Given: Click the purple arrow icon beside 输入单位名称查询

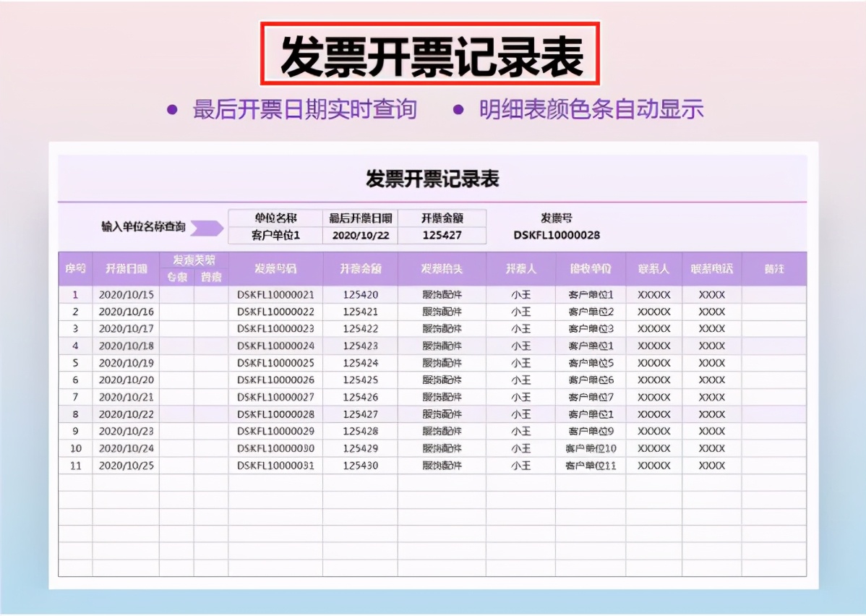Looking at the screenshot, I should point(206,228).
